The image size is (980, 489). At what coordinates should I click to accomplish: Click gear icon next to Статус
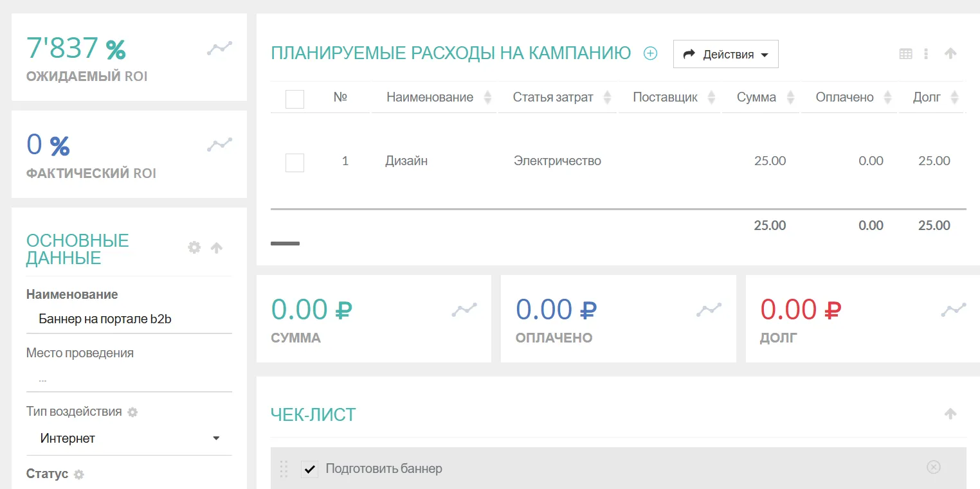tap(79, 474)
